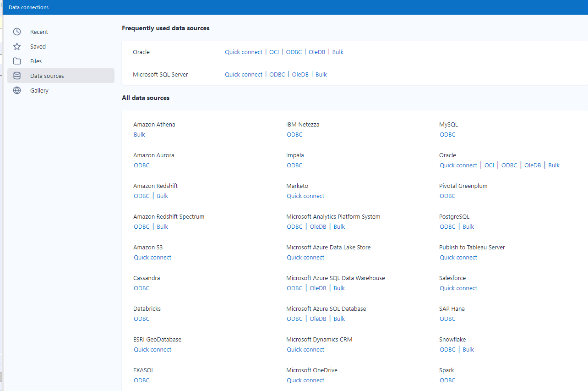
Task: Open ODBC connection for Amazon Aurora
Action: click(x=142, y=165)
